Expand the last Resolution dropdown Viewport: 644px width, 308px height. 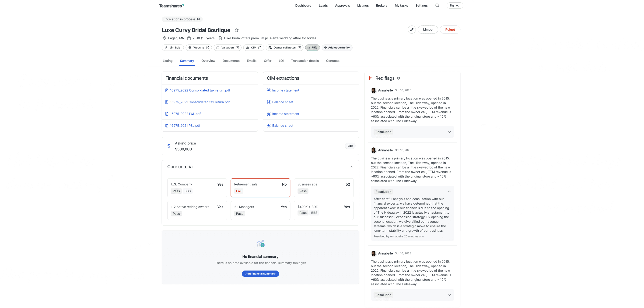(x=449, y=295)
